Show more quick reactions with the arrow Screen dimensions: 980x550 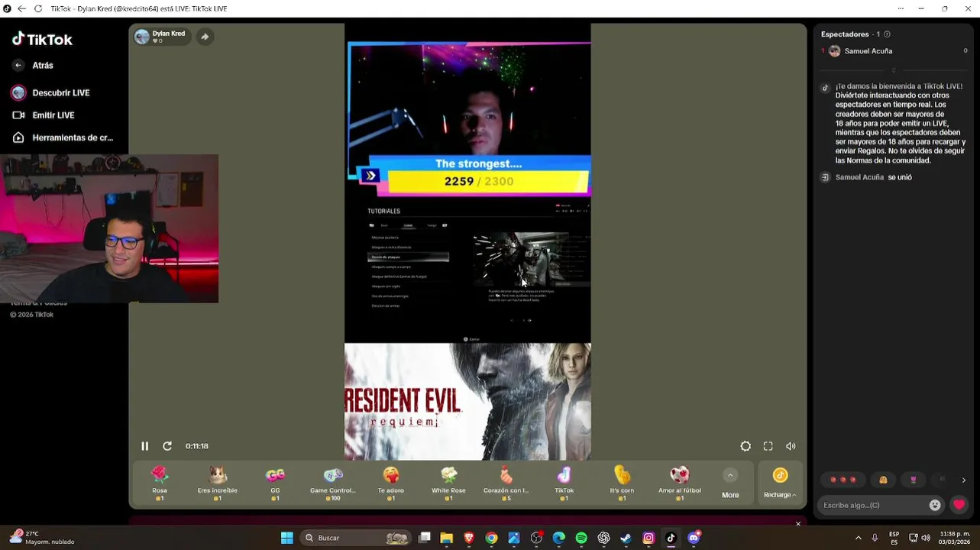click(x=964, y=480)
